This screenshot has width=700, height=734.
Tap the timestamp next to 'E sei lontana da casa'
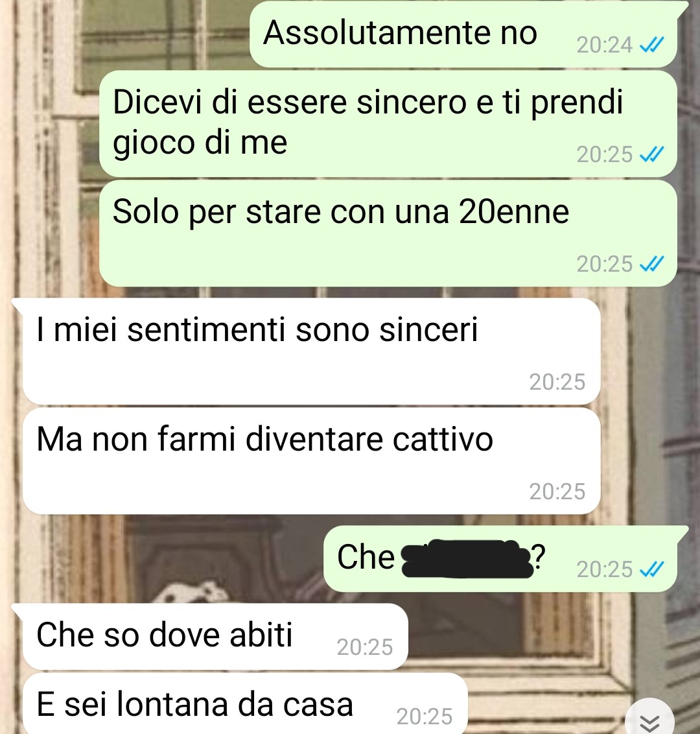[425, 716]
